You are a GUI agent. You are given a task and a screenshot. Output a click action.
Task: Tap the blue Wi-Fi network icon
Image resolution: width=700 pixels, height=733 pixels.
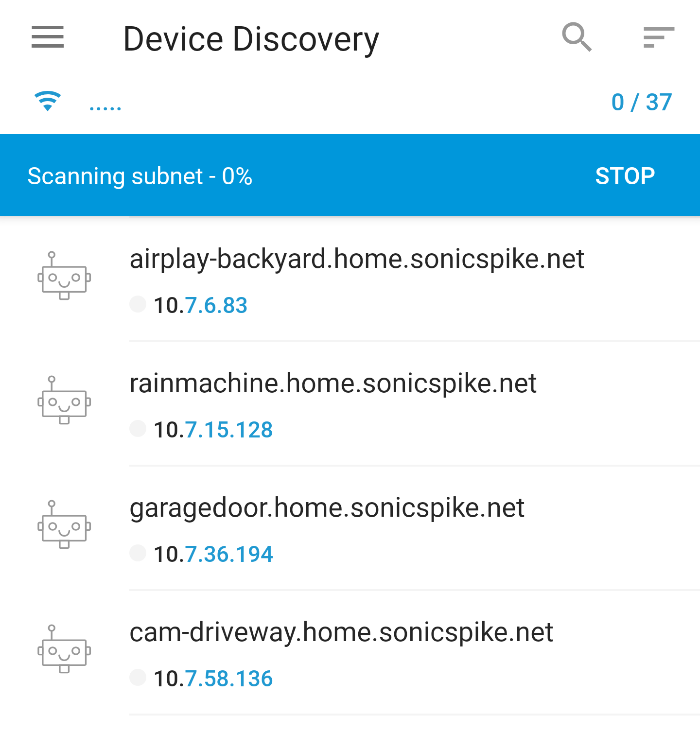point(48,101)
